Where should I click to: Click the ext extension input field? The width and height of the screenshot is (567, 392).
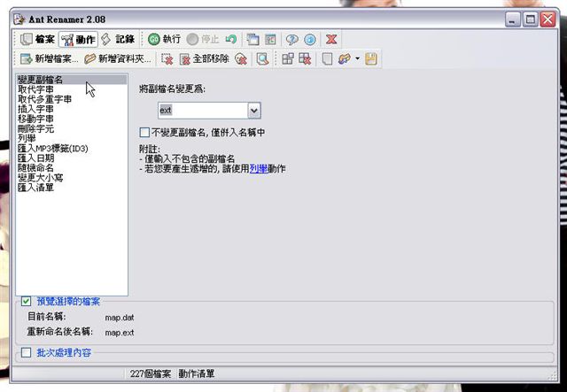203,111
